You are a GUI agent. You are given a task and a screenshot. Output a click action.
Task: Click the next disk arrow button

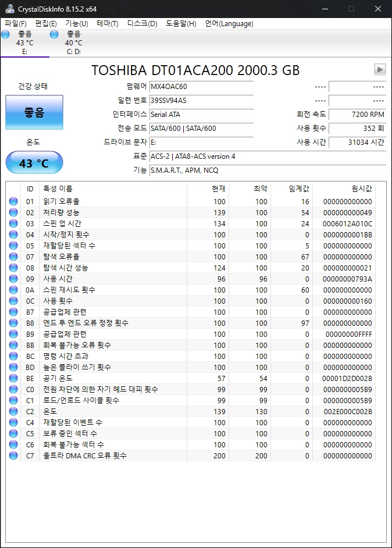point(380,70)
